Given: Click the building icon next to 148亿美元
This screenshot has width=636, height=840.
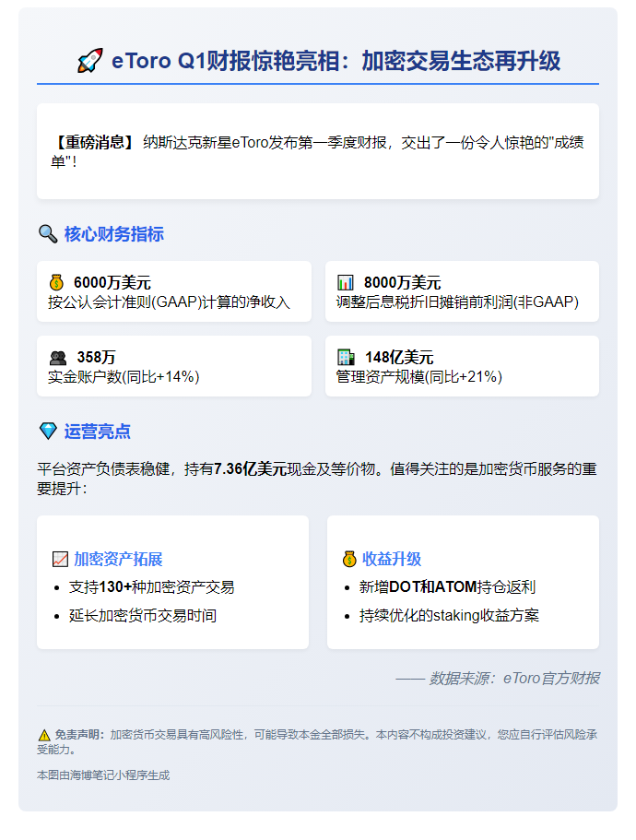Looking at the screenshot, I should click(x=346, y=358).
